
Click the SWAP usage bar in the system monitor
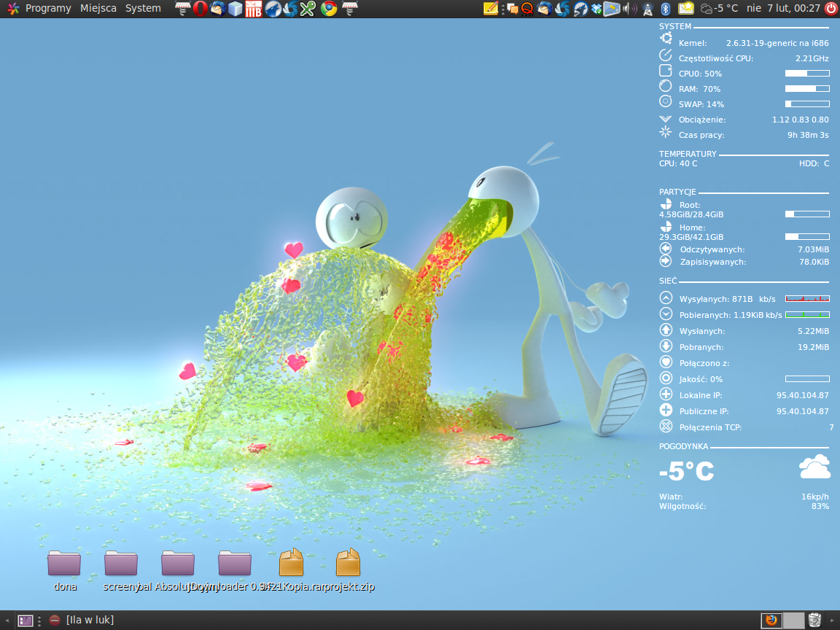tap(807, 104)
